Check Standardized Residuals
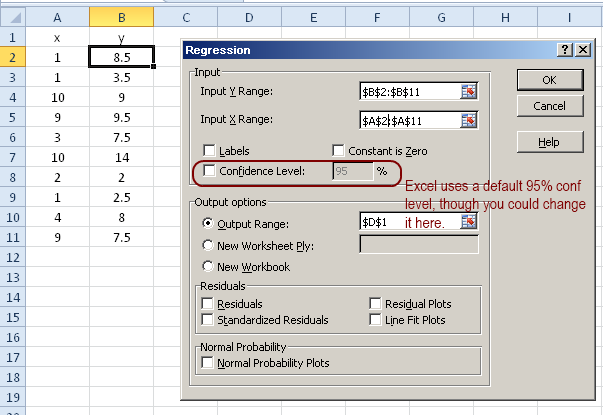 (x=207, y=319)
